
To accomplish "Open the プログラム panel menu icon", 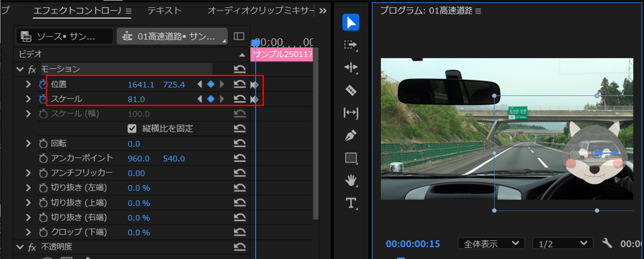I will click(x=478, y=11).
